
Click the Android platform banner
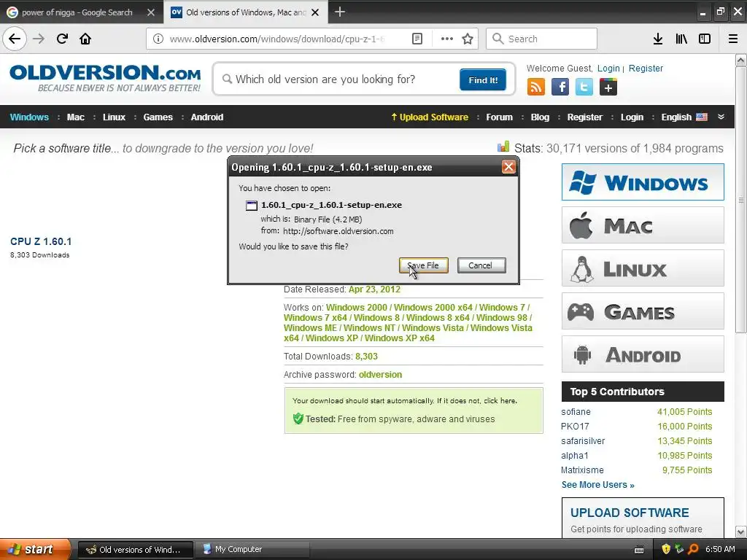pos(643,354)
